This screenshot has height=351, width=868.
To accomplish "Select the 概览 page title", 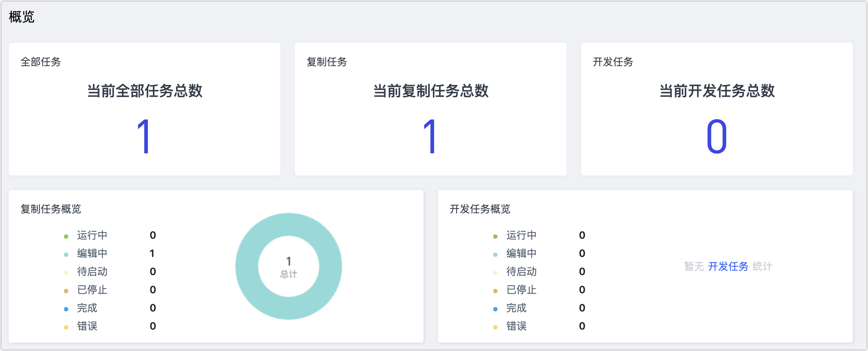I will (x=22, y=16).
